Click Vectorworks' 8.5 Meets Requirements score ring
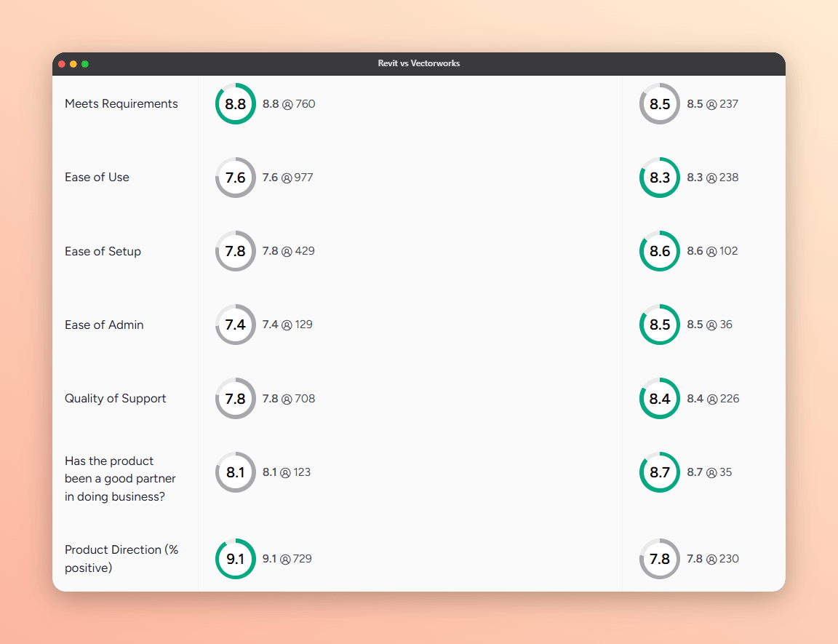The width and height of the screenshot is (838, 644). [660, 103]
